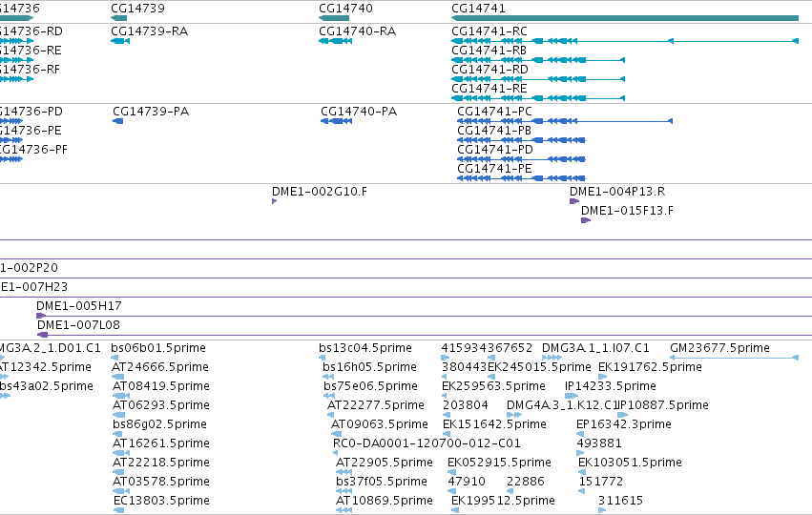Click EST AT03578.5prime
Viewport: 812px width, 515px height.
coord(161,482)
